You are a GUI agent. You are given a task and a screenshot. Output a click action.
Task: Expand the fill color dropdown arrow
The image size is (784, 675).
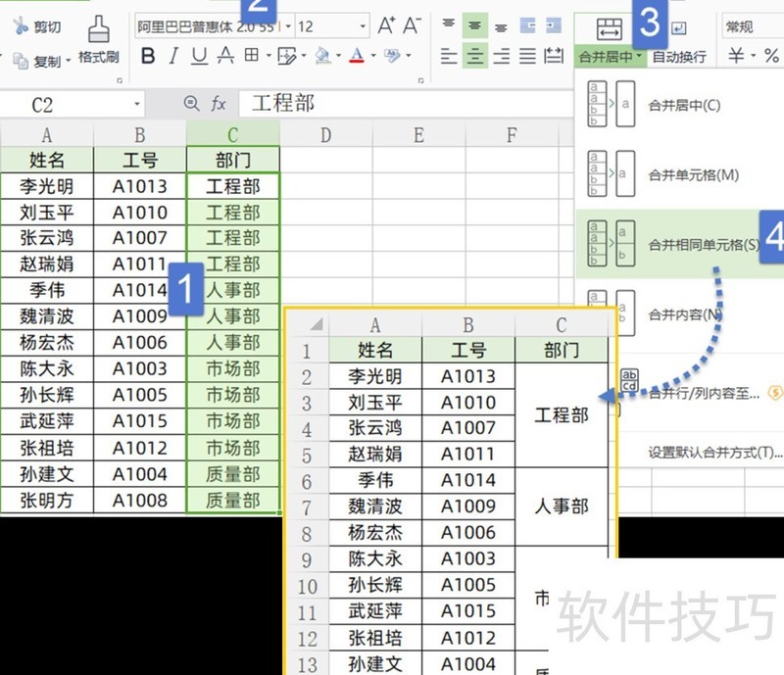pyautogui.click(x=338, y=56)
